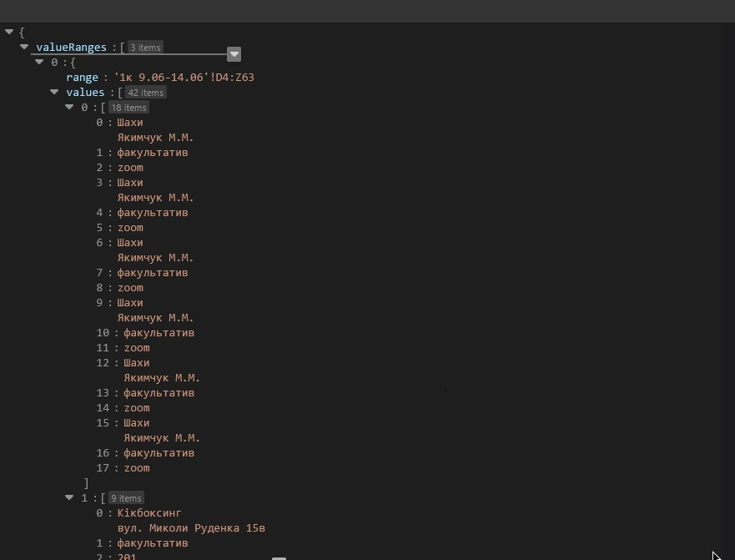Select the 'факультатив' value at index 1
The image size is (735, 560).
click(153, 152)
